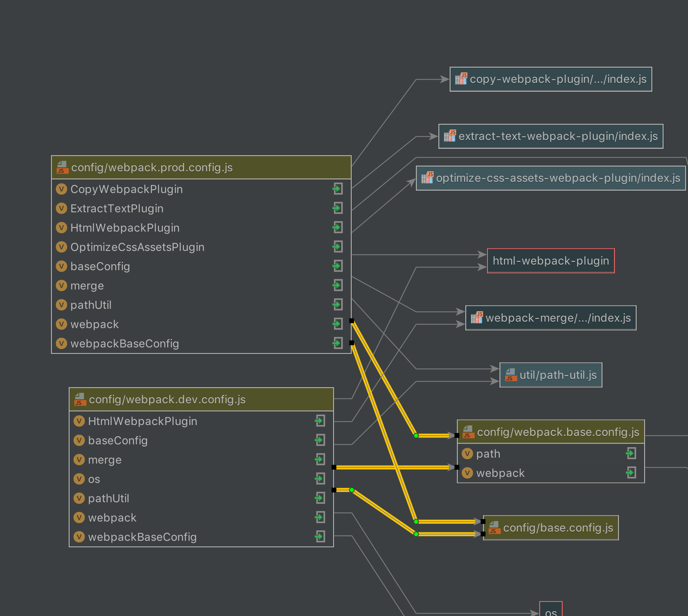Click path text in webpack.base.config
This screenshot has height=616, width=688.
point(488,454)
